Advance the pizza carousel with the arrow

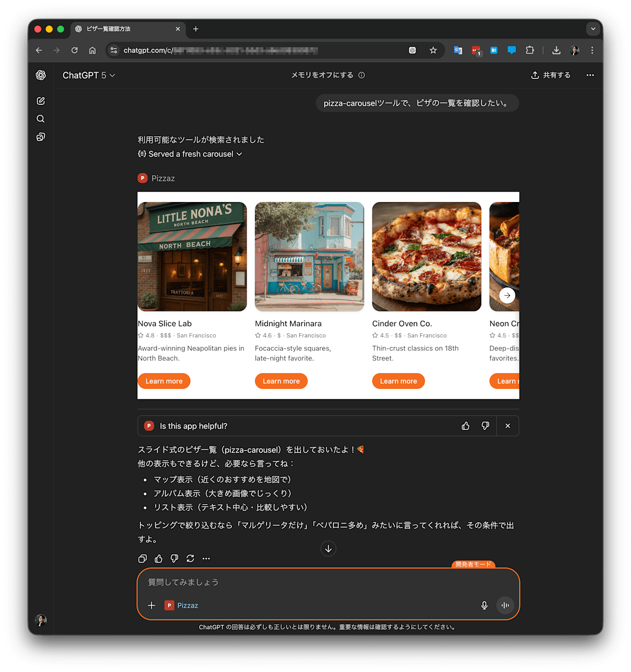[x=507, y=295]
